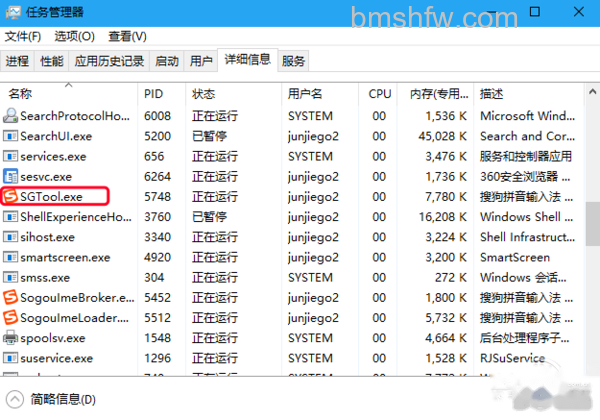Click the sesvc.exe 360 browser icon

(10, 176)
